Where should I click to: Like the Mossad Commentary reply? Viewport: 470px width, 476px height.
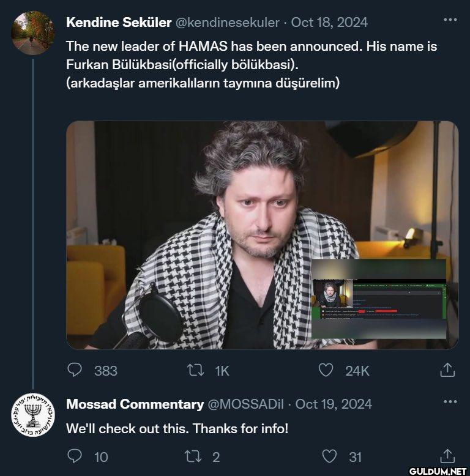pyautogui.click(x=329, y=456)
